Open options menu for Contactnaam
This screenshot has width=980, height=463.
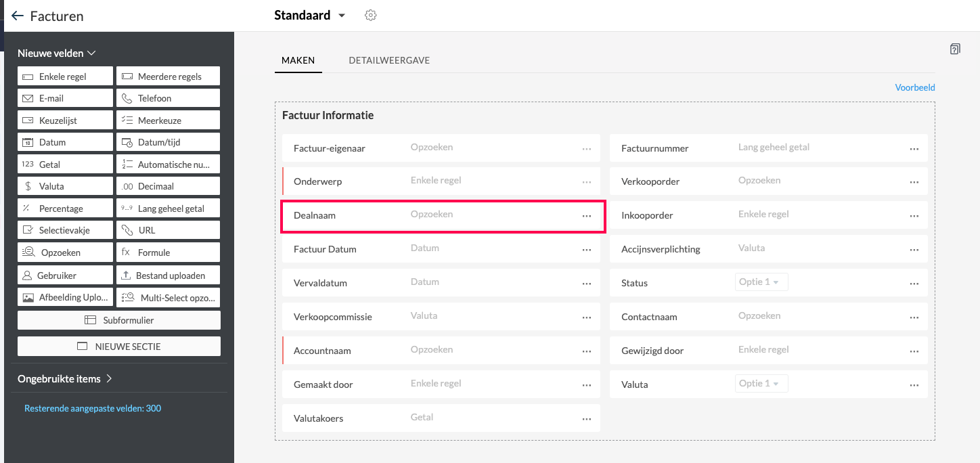pyautogui.click(x=914, y=317)
